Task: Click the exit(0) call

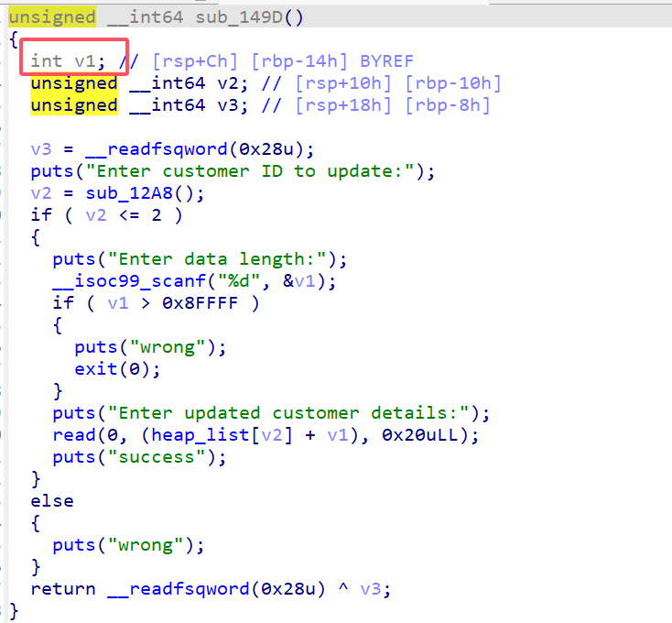Action: click(x=113, y=369)
